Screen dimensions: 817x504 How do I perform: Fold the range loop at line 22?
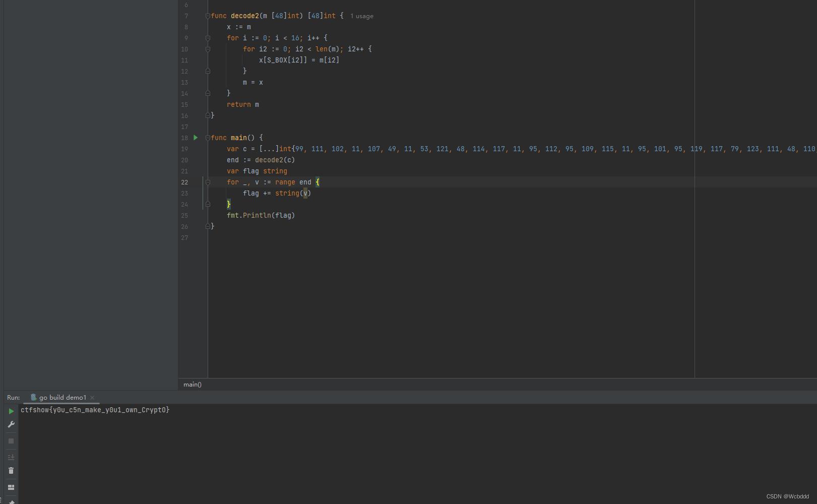coord(208,182)
